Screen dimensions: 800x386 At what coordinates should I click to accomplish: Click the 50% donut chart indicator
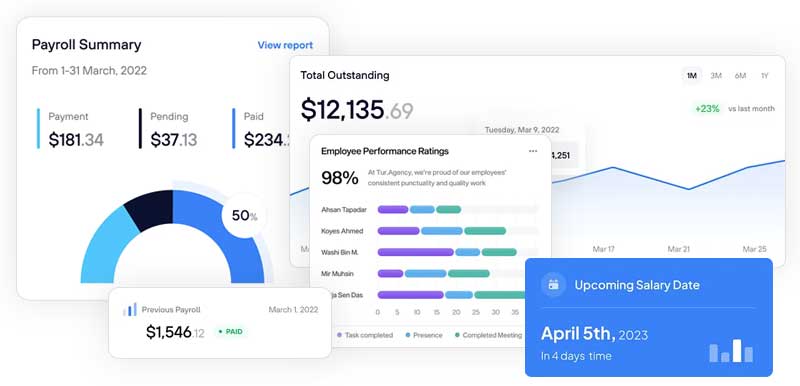click(244, 216)
